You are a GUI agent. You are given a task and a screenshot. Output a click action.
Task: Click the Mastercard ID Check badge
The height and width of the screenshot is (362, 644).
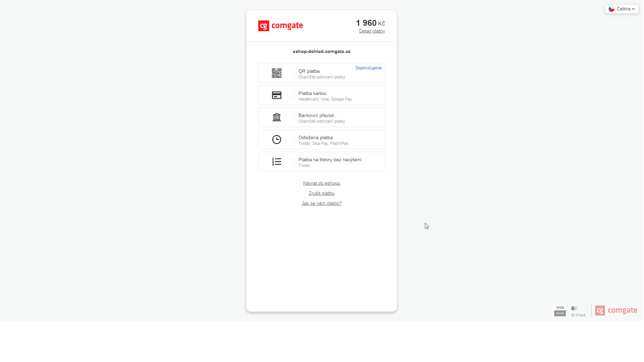[x=578, y=311]
